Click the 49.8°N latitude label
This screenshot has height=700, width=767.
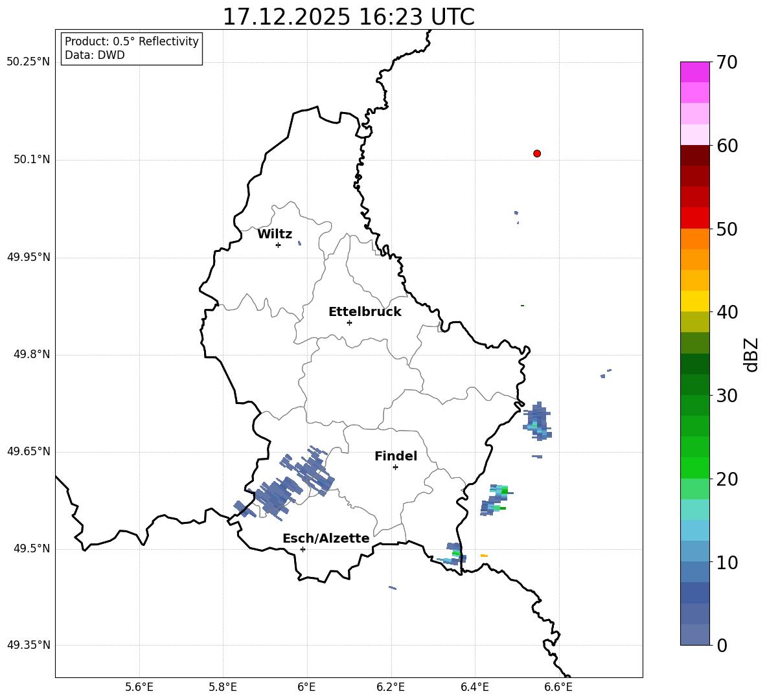click(32, 354)
